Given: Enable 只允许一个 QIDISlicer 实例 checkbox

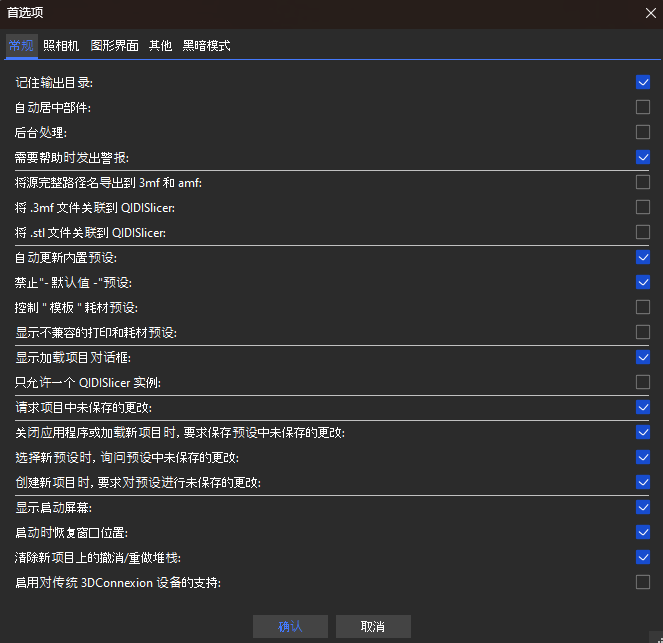Looking at the screenshot, I should click(x=643, y=382).
